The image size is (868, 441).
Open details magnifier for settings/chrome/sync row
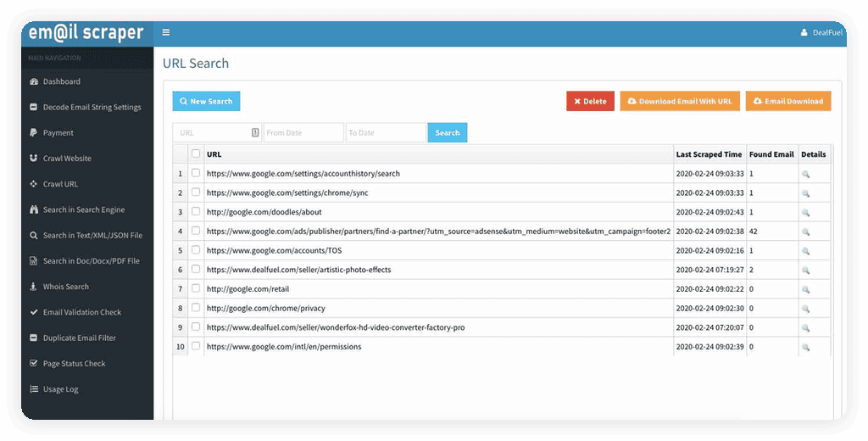pyautogui.click(x=805, y=193)
